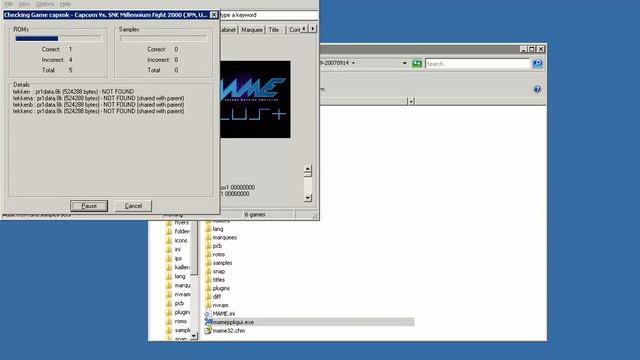Select the 'tekken : pr1data.8k' NOT FOUND line
This screenshot has height=360, width=640.
click(73, 92)
